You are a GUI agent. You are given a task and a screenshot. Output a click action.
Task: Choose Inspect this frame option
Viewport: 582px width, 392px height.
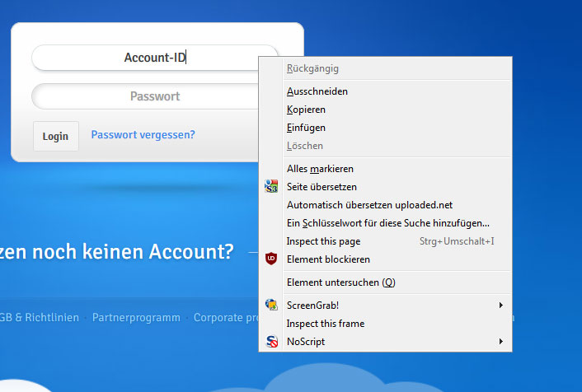pos(325,324)
